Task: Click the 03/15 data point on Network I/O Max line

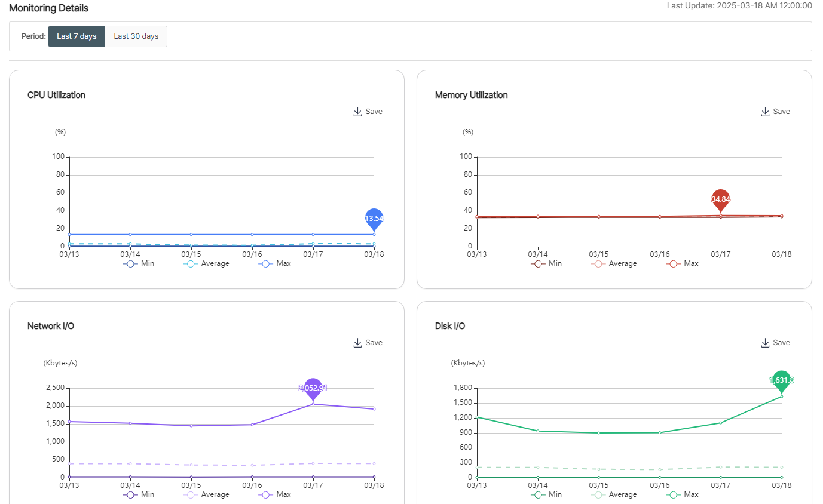Action: 191,426
